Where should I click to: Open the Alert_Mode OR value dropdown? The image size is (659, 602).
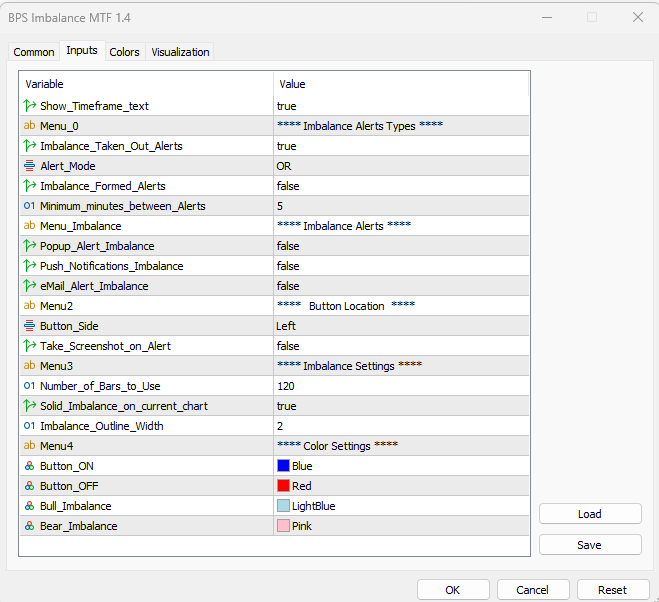point(400,166)
